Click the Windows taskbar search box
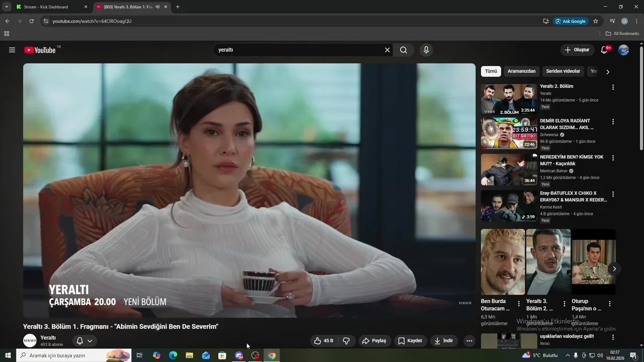 (x=73, y=355)
